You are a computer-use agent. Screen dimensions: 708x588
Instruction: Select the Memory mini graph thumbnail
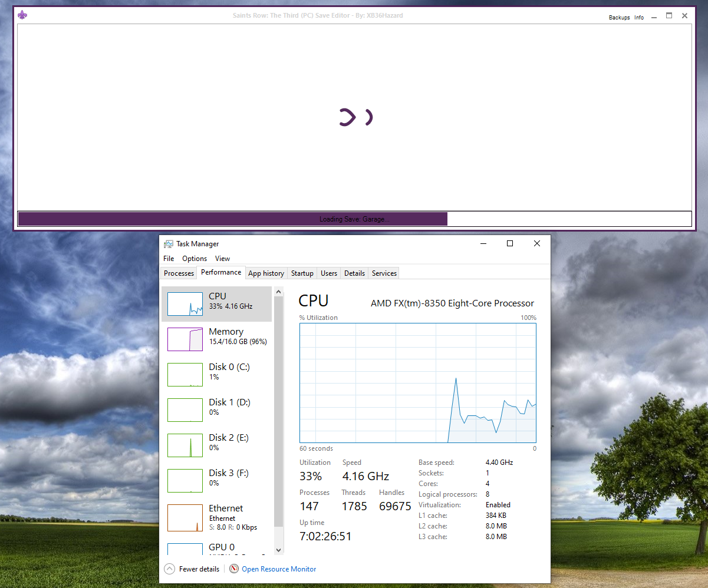pyautogui.click(x=185, y=339)
